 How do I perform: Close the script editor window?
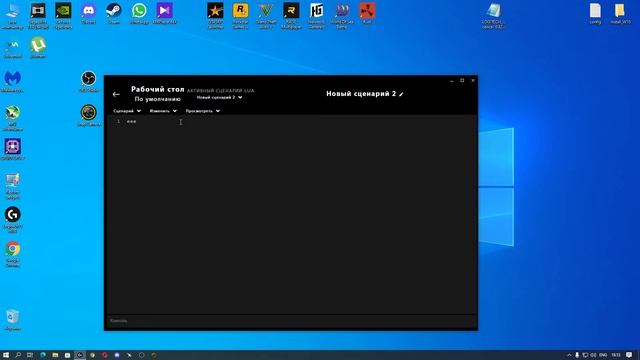(473, 80)
